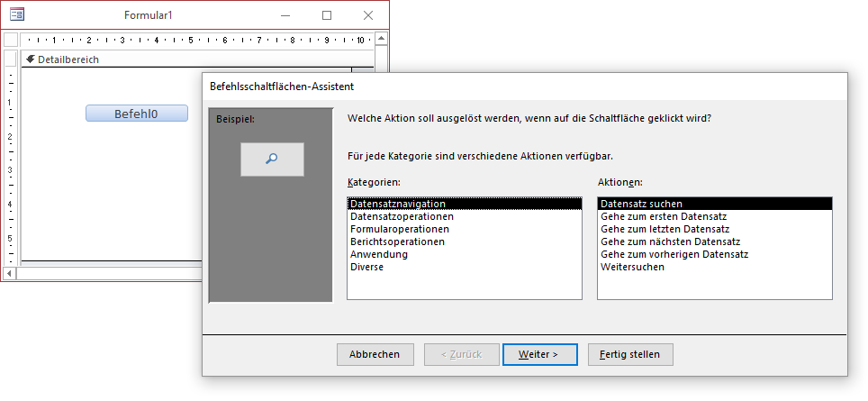The image size is (868, 401).
Task: Click the Weiter > button
Action: coord(539,354)
